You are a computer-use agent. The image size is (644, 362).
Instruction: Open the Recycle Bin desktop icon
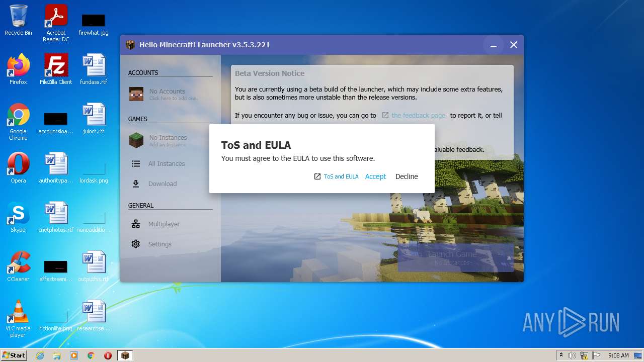[x=18, y=20]
